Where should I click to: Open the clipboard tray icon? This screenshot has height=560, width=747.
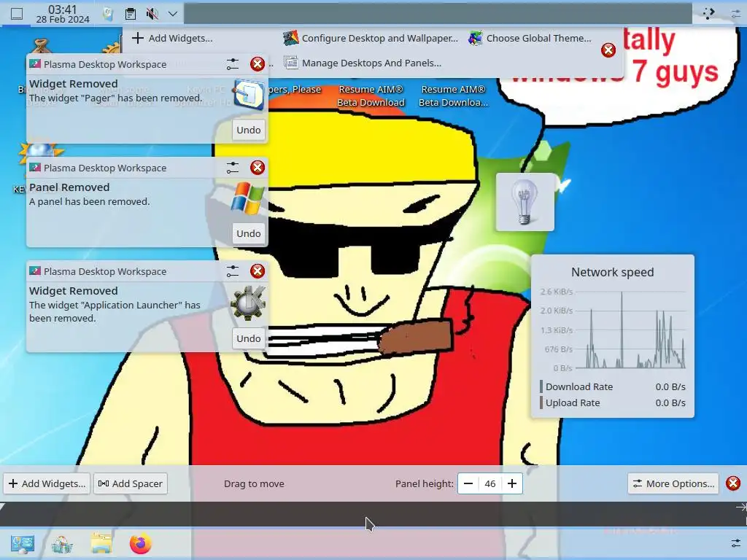pyautogui.click(x=131, y=15)
